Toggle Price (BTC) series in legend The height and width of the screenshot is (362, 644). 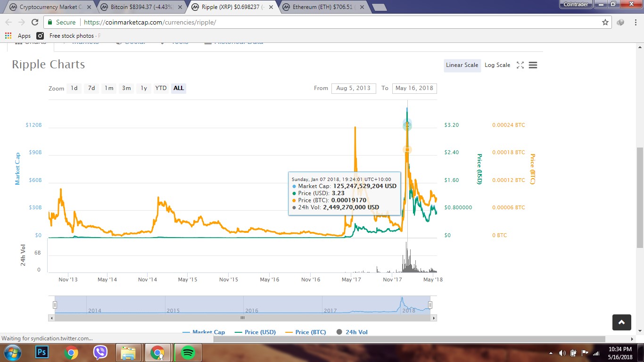point(305,332)
